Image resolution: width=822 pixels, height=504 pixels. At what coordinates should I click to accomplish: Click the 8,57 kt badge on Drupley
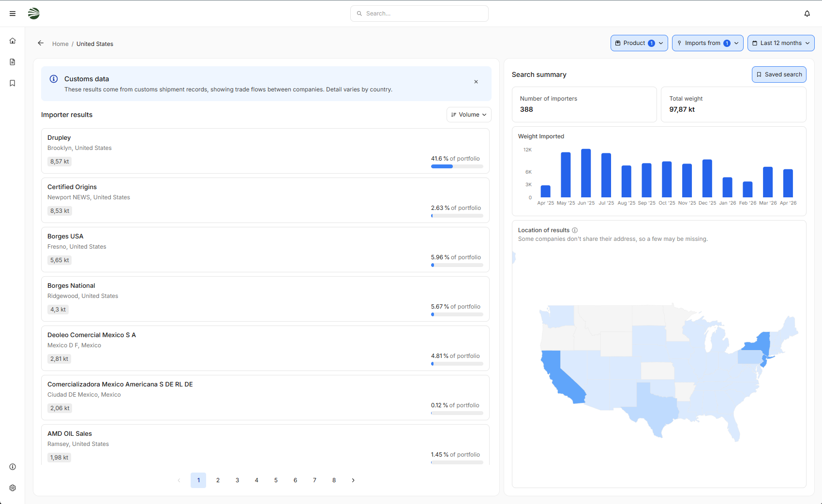pos(60,162)
